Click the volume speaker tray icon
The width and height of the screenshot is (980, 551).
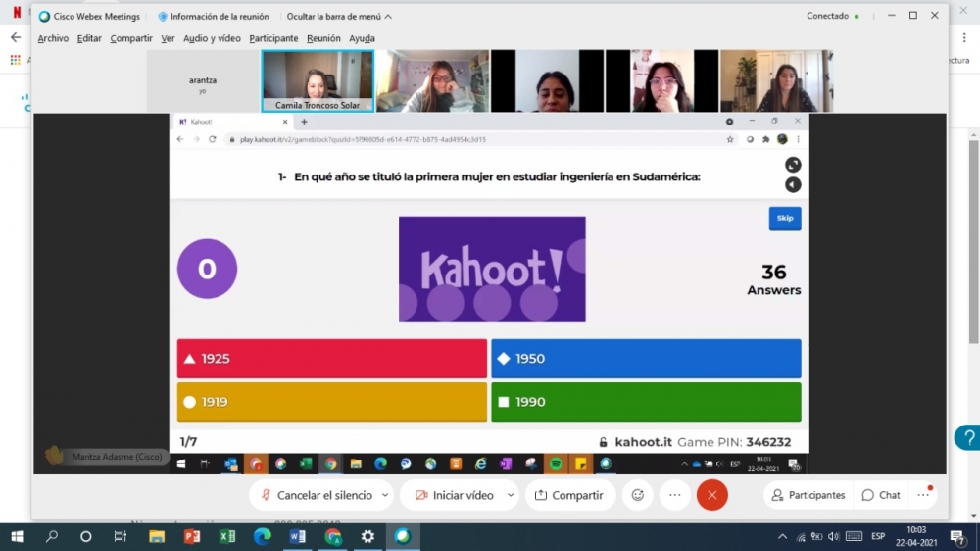(x=833, y=536)
